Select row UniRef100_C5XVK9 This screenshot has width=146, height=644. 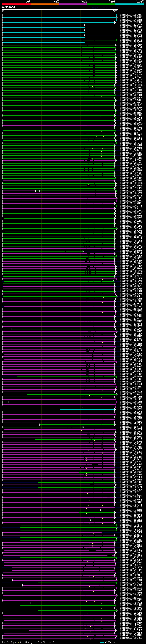tap(131, 361)
